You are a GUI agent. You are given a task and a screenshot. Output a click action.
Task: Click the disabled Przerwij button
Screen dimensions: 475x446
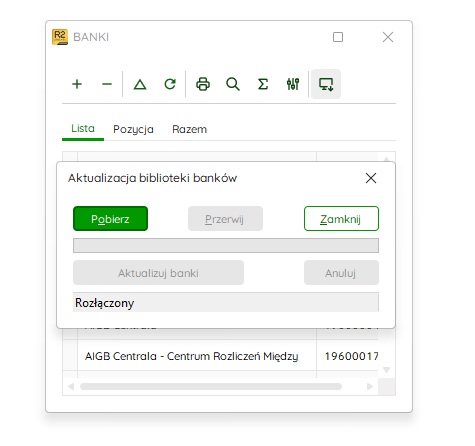[x=225, y=219]
